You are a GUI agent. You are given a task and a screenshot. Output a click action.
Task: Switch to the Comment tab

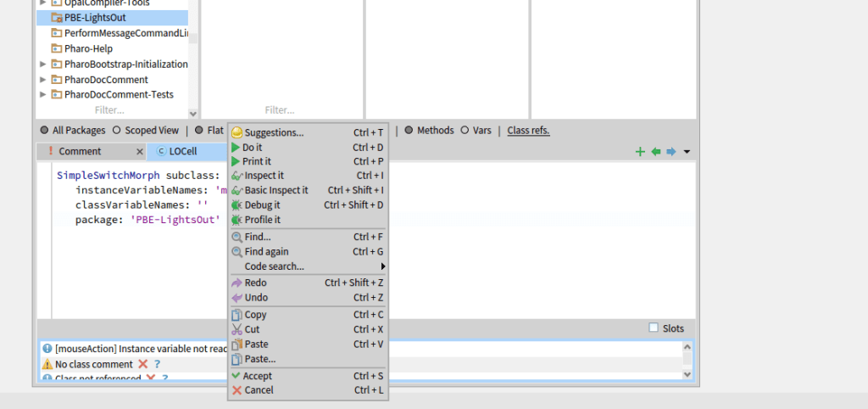click(x=80, y=152)
